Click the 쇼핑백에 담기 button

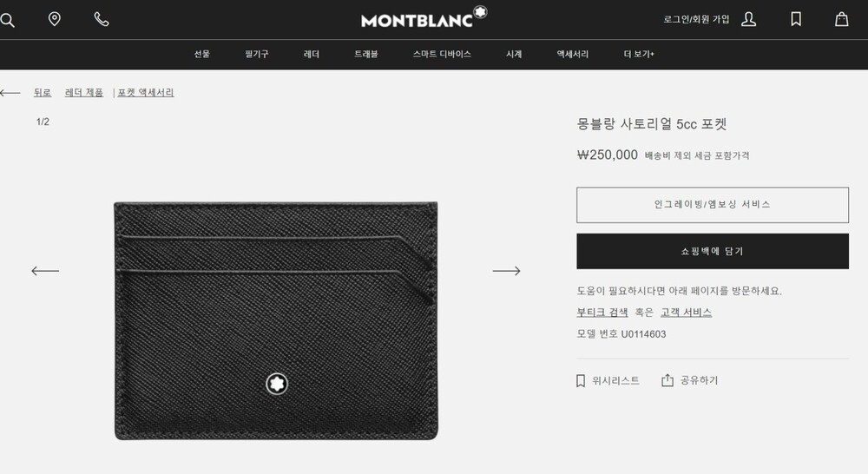[713, 252]
